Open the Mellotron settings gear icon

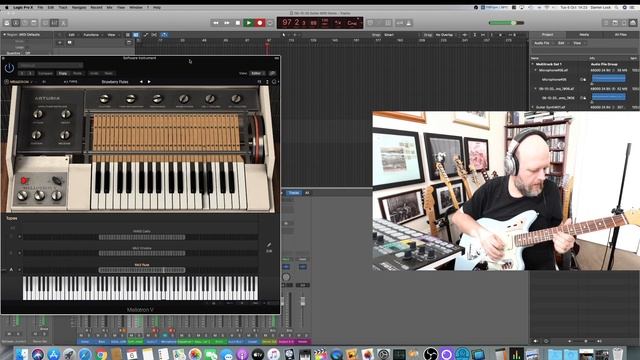[x=274, y=82]
